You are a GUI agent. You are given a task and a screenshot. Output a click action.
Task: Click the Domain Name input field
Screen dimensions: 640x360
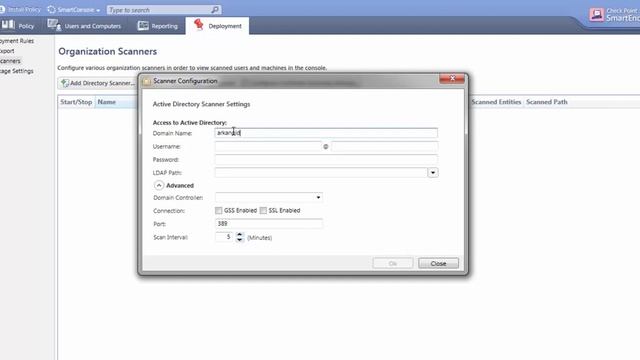(326, 133)
